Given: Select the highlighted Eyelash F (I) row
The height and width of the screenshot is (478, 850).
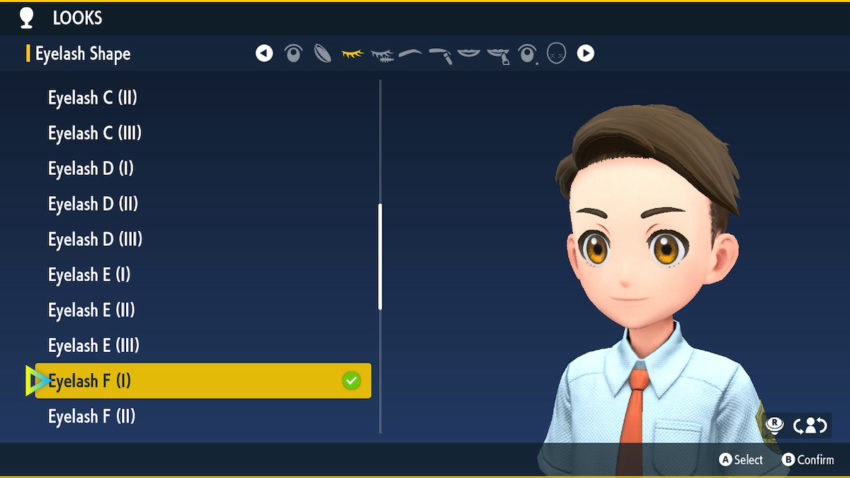Looking at the screenshot, I should click(x=203, y=380).
